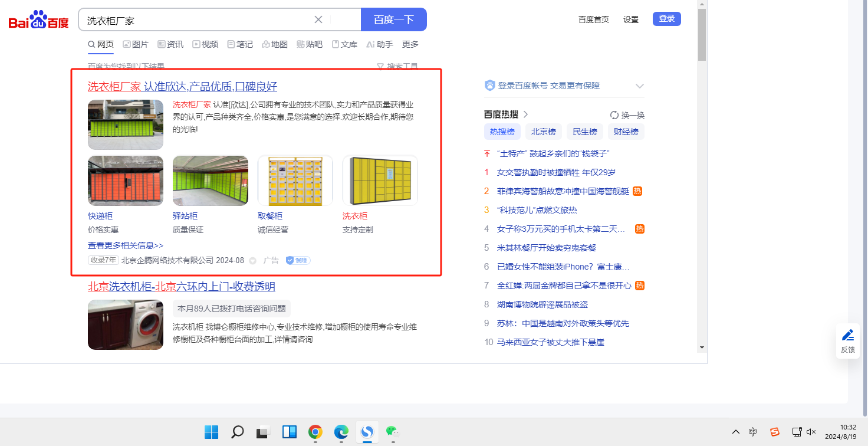Click the 反馈 feedback button
This screenshot has width=868, height=446.
coord(848,341)
